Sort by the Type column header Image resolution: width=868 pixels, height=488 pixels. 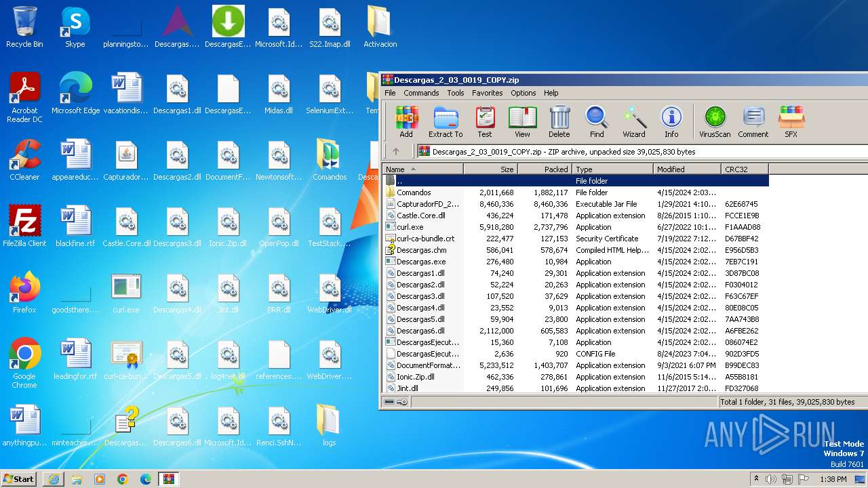[612, 169]
